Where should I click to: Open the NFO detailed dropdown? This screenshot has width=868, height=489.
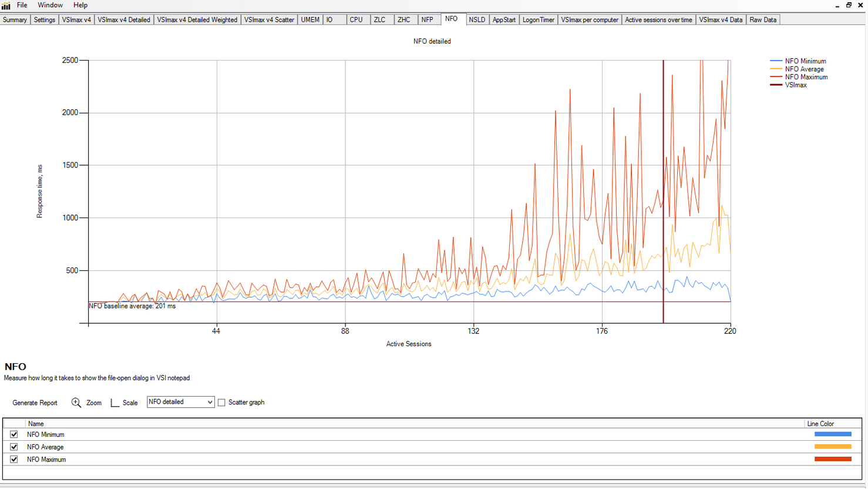(x=180, y=402)
